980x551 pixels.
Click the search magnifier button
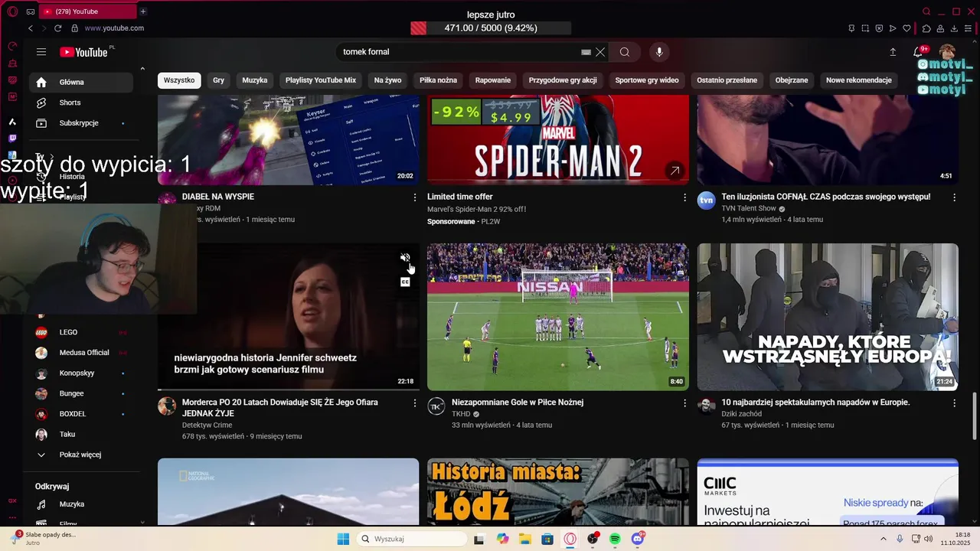click(x=625, y=52)
